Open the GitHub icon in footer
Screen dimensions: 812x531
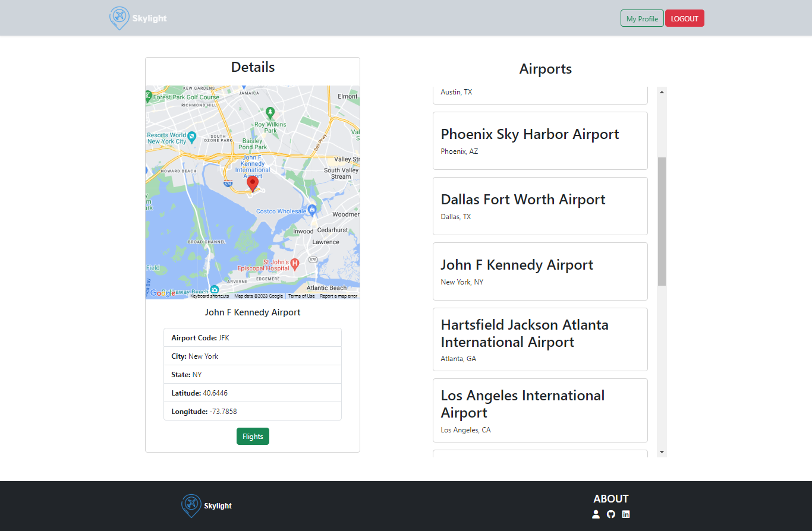pyautogui.click(x=611, y=514)
